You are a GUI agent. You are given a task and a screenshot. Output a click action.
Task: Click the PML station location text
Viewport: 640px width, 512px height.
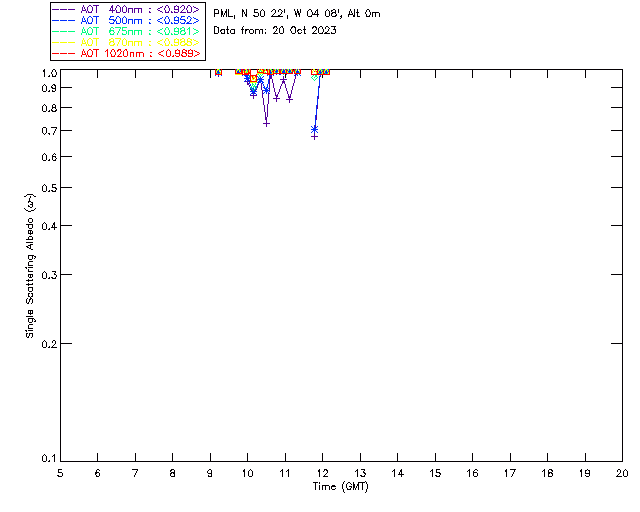[297, 14]
